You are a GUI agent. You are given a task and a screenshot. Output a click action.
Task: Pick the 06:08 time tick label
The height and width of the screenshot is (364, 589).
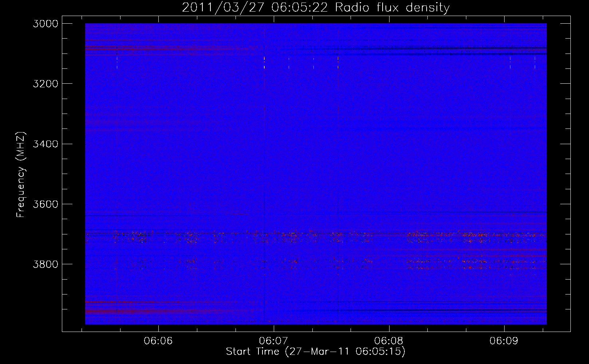tap(389, 341)
